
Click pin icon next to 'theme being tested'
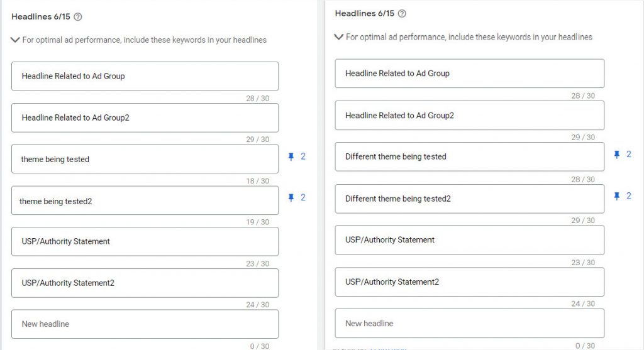(291, 156)
